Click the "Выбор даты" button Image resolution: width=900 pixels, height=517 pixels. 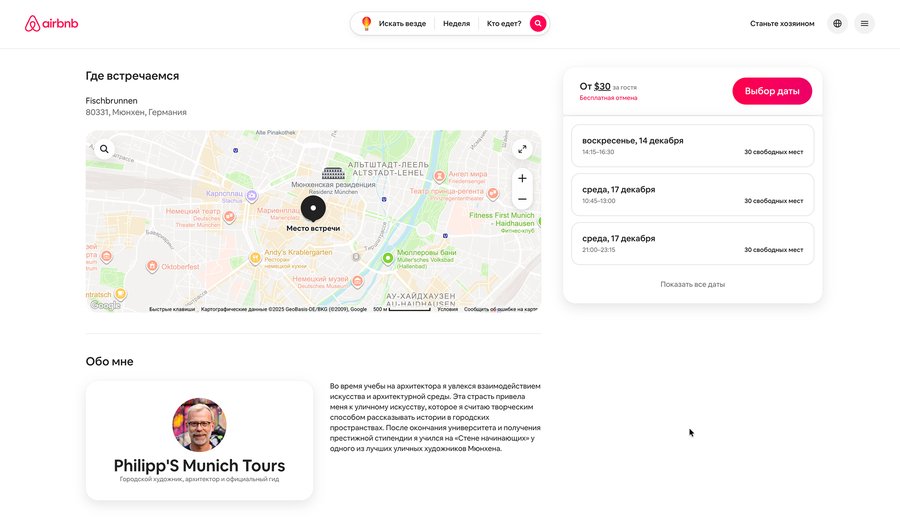tap(772, 91)
